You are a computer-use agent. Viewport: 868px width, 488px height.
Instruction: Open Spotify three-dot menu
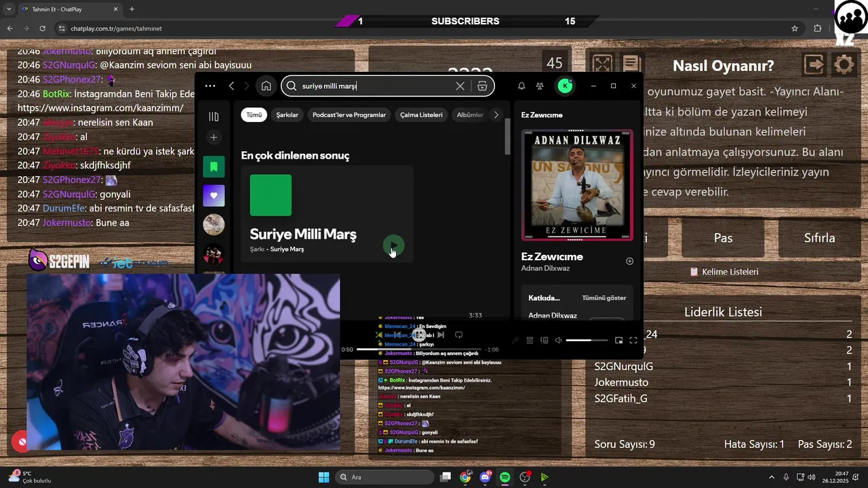click(x=210, y=86)
